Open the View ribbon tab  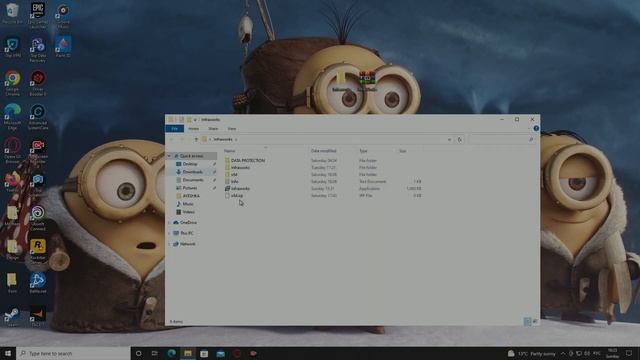[232, 129]
